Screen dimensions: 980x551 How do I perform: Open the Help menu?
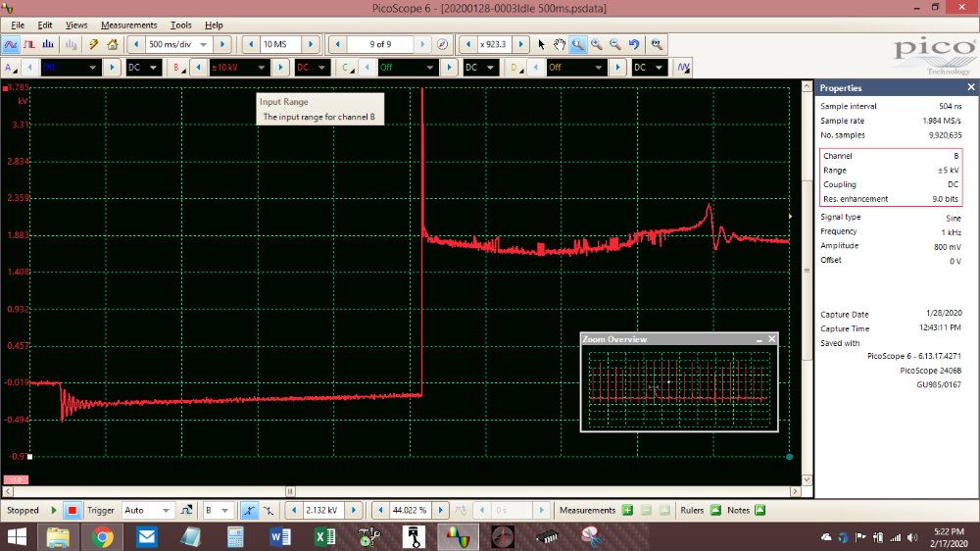coord(214,25)
